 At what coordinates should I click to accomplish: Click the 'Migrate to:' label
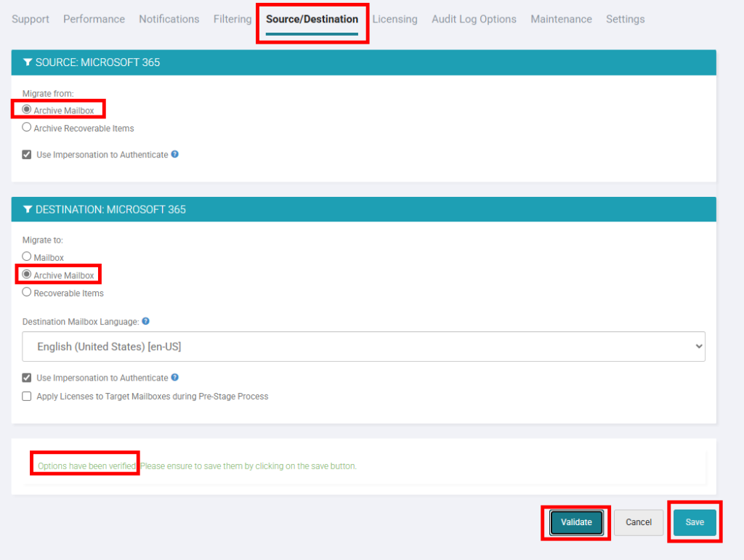(43, 240)
